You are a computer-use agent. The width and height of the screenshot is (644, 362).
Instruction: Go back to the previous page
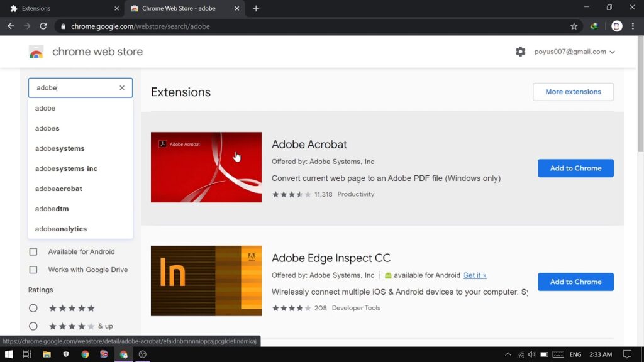coord(11,26)
